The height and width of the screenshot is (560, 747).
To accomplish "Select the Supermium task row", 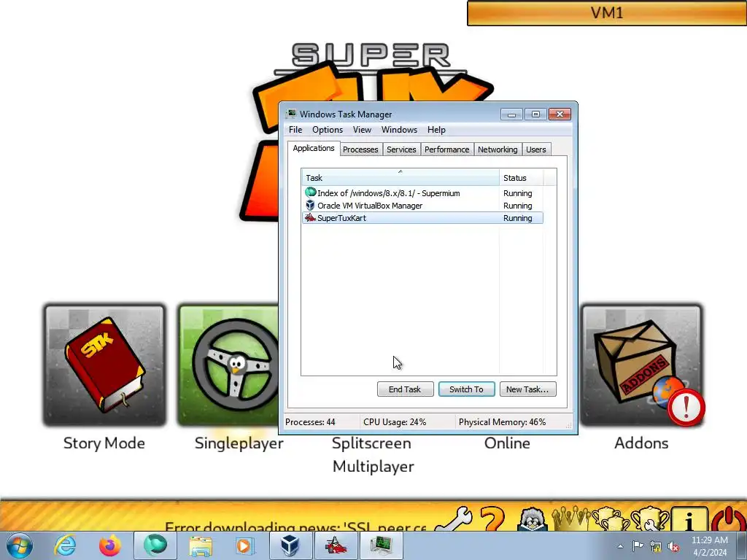I will click(x=422, y=192).
